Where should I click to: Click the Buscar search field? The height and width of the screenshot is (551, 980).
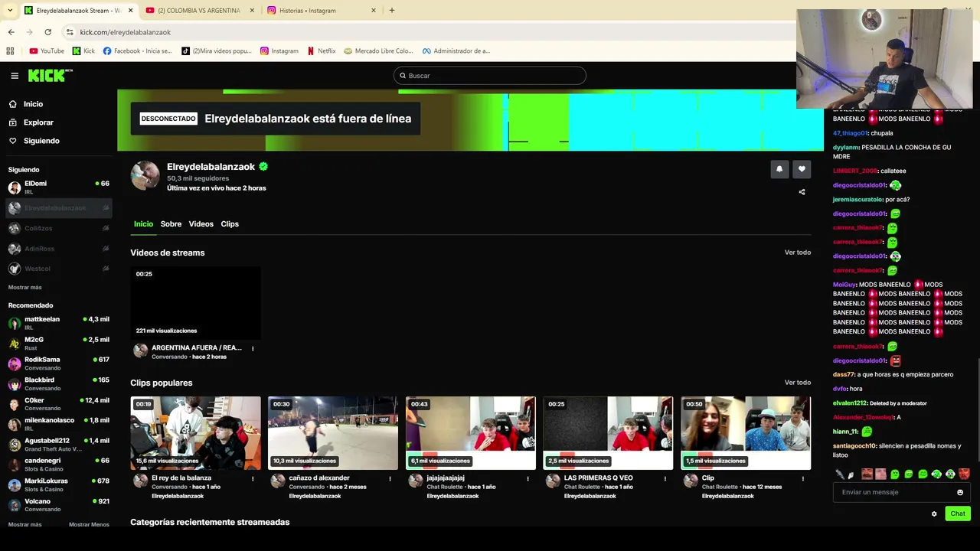pos(490,76)
